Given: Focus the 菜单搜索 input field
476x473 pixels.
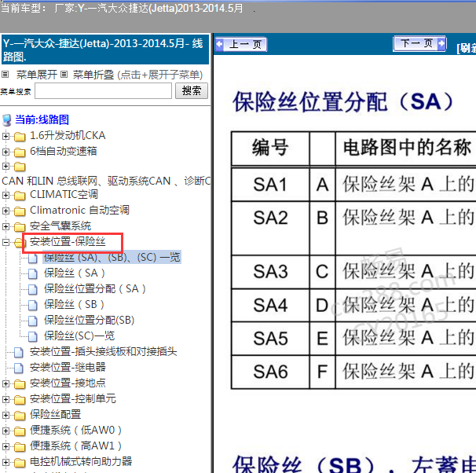Looking at the screenshot, I should pyautogui.click(x=103, y=91).
